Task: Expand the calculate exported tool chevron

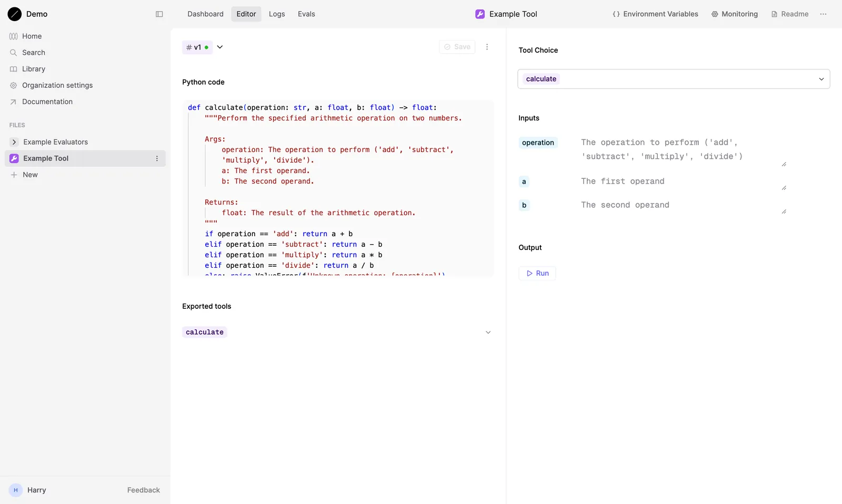Action: (x=488, y=332)
